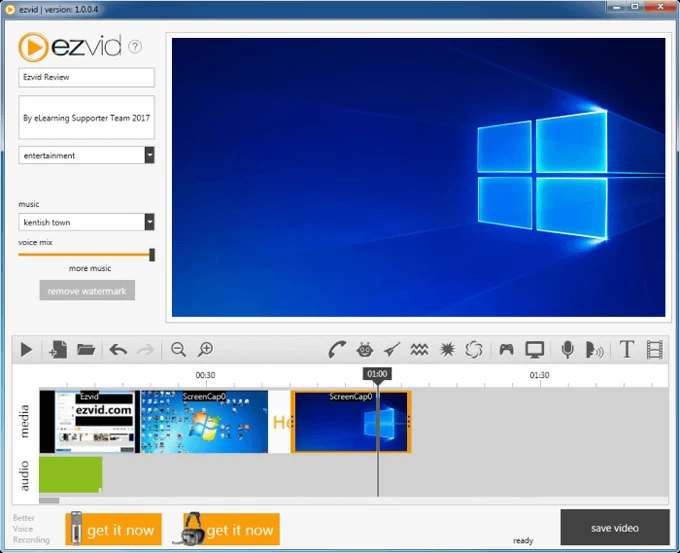Expand the kentish town music dropdown
Viewport: 680px width, 553px height.
pyautogui.click(x=149, y=222)
